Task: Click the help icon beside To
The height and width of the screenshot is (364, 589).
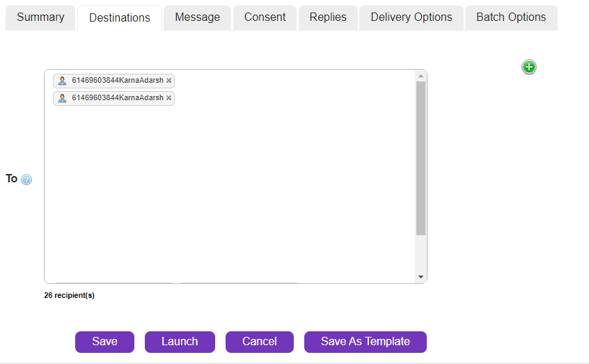Action: (26, 180)
